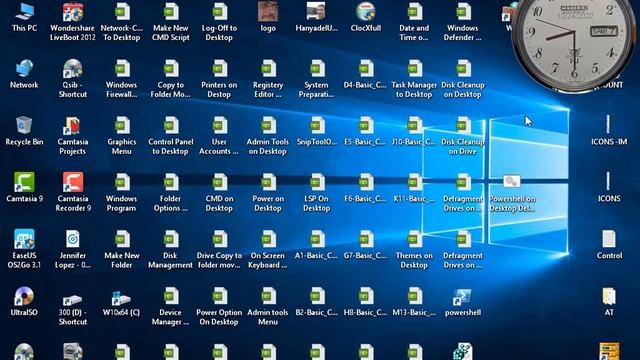The image size is (640, 360).
Task: Select the Graphics Menu script icon
Action: click(x=121, y=126)
